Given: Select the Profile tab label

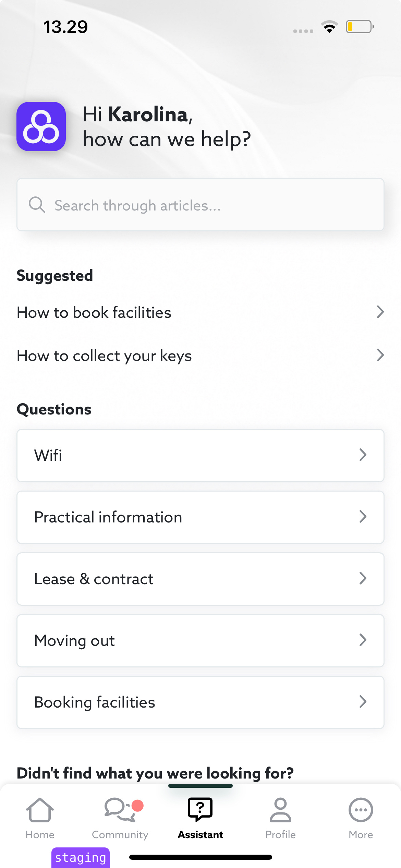Looking at the screenshot, I should 280,835.
